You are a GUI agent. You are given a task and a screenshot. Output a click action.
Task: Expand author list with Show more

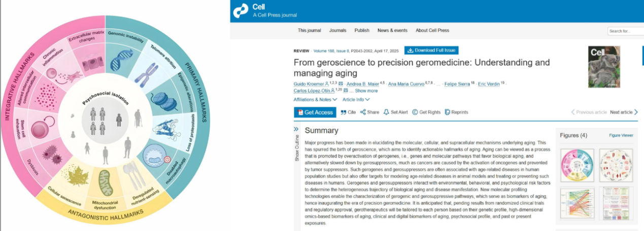(366, 91)
